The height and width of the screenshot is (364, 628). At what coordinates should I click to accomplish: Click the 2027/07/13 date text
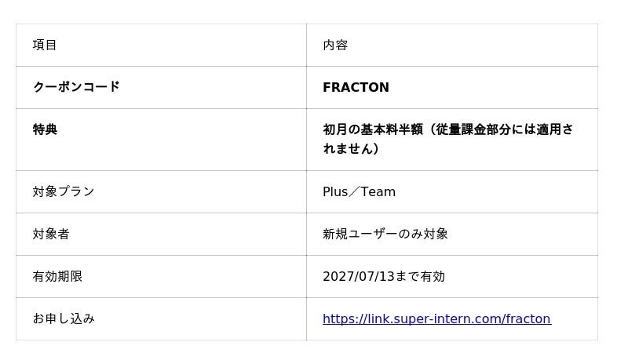359,276
